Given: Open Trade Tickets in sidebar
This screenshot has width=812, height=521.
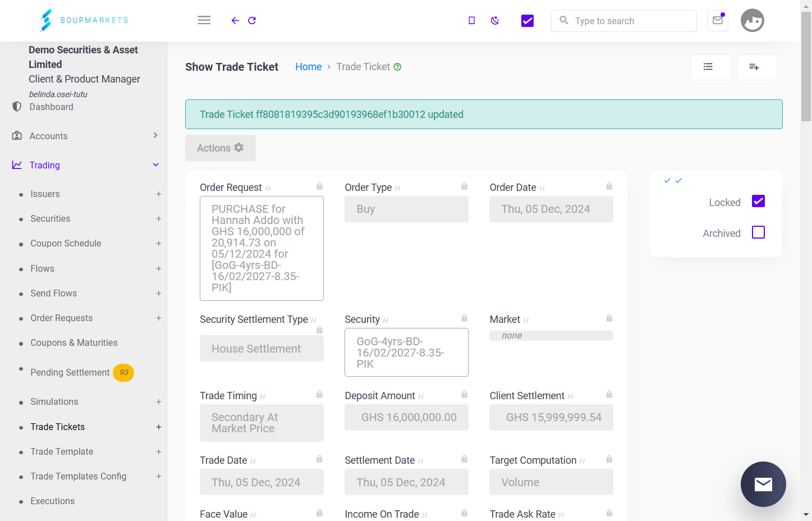Looking at the screenshot, I should coord(58,427).
